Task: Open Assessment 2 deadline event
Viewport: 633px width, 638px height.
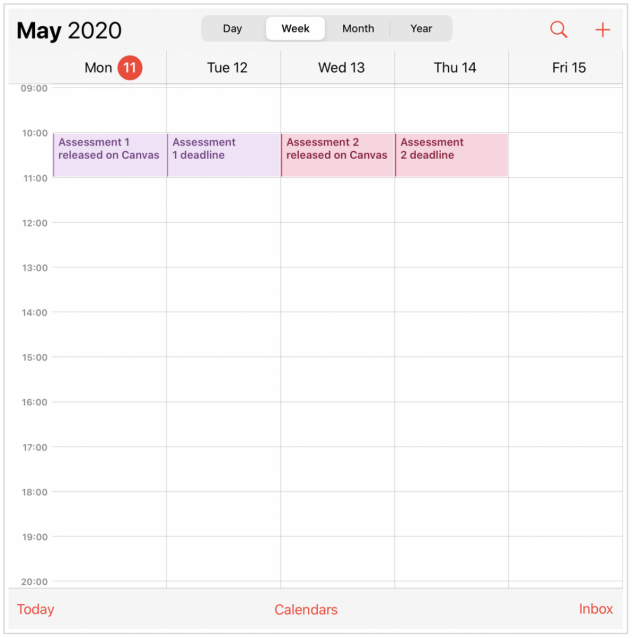Action: (451, 155)
